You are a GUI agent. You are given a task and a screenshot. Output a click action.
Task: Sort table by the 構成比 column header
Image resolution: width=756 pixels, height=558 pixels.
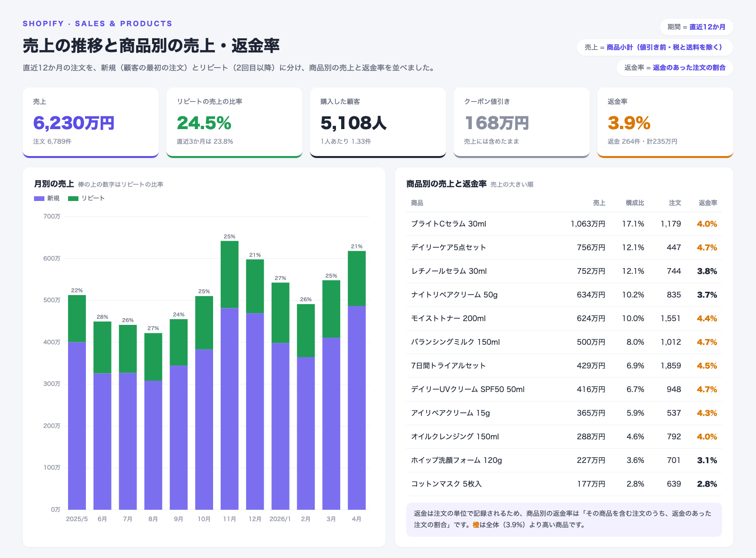(x=635, y=203)
